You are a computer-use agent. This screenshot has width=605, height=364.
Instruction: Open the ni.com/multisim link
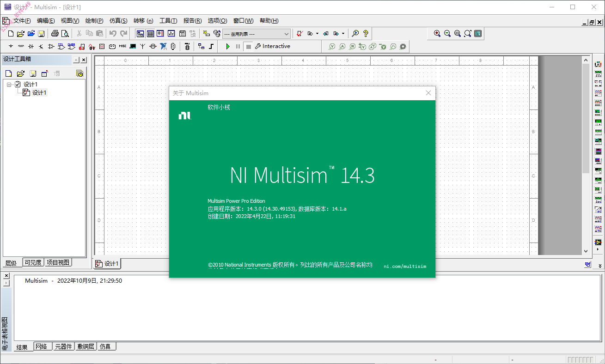(405, 267)
